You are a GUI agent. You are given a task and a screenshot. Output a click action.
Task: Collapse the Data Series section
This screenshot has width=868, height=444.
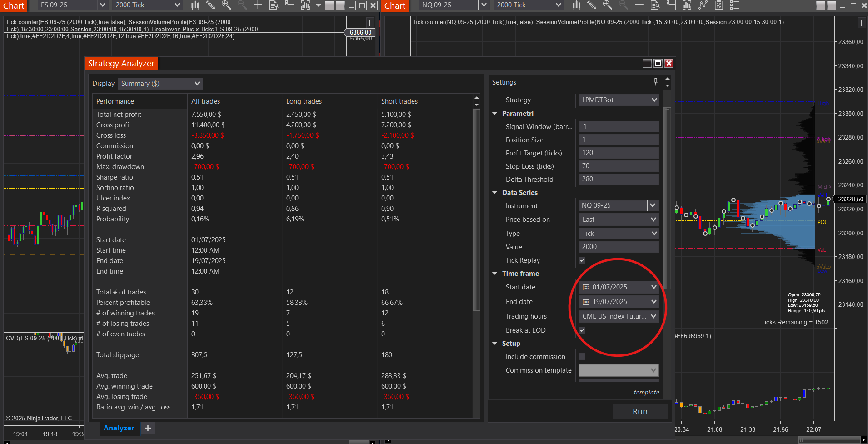pos(495,193)
